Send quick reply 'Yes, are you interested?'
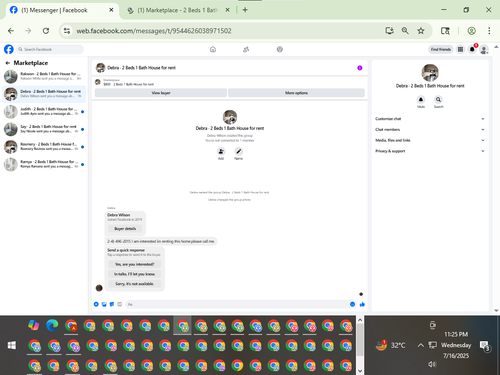Image resolution: width=500 pixels, height=375 pixels. pyautogui.click(x=135, y=264)
